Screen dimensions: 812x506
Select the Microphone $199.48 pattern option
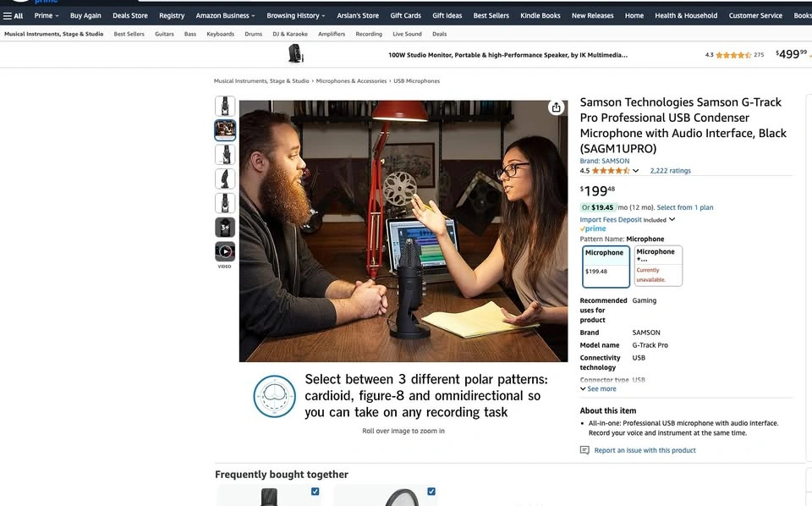[x=606, y=267]
